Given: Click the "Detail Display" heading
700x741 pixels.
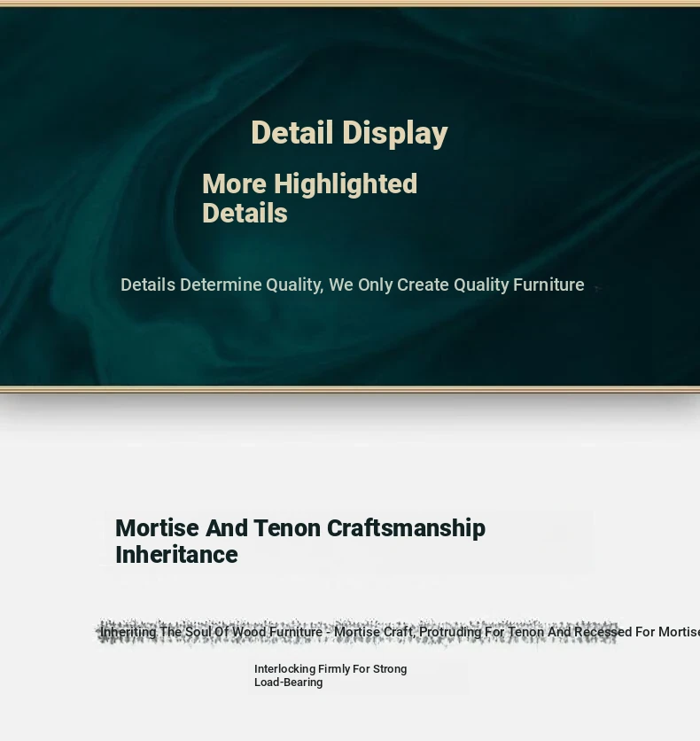Looking at the screenshot, I should point(348,133).
